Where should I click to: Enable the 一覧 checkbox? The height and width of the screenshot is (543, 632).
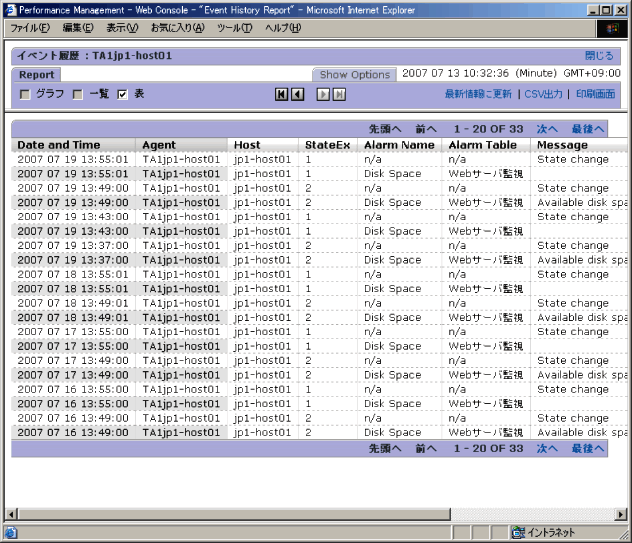[x=76, y=94]
